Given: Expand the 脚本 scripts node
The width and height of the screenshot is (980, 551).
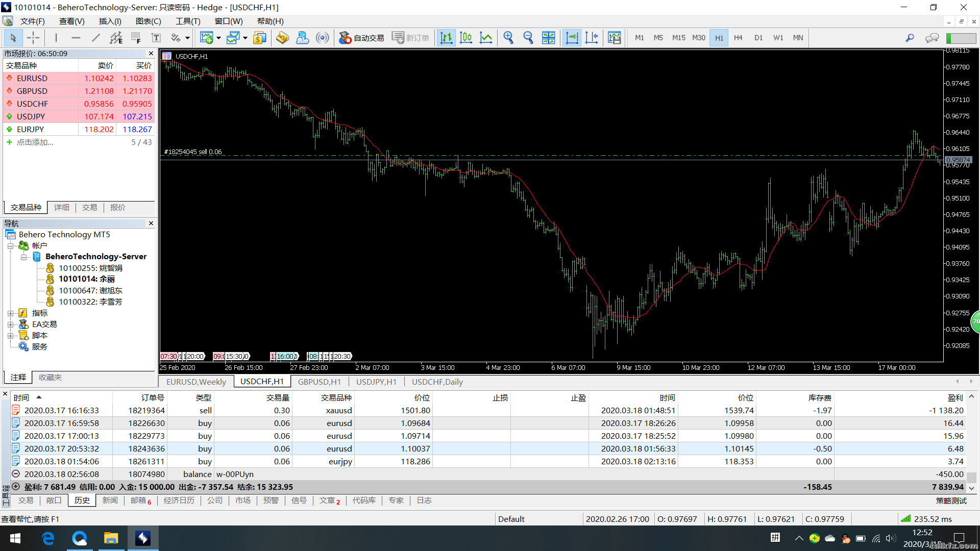Looking at the screenshot, I should click(10, 336).
